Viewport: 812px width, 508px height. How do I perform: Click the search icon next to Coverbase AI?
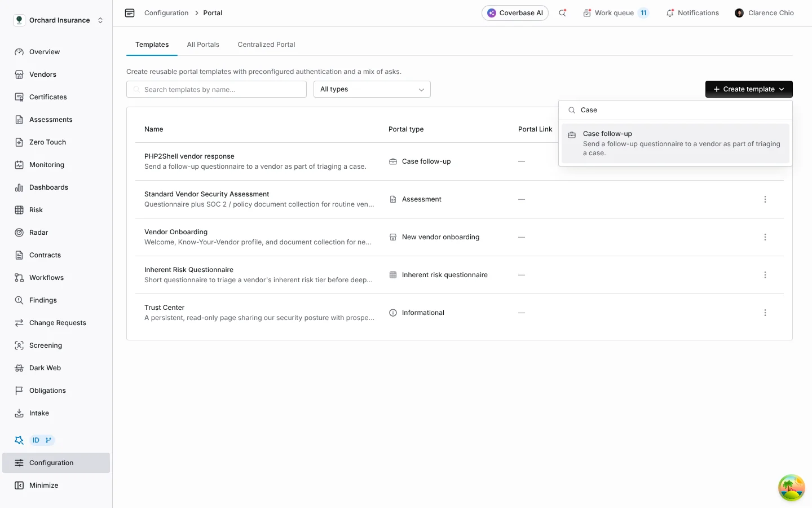[x=562, y=13]
